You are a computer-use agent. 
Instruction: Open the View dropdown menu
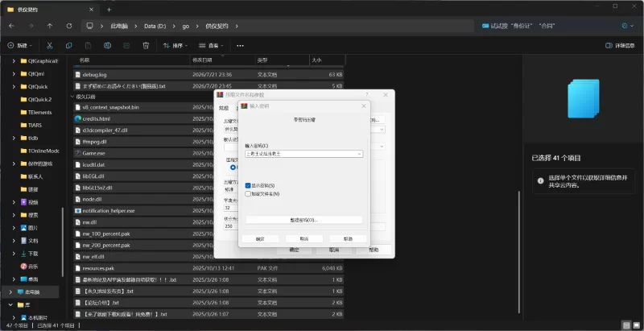[211, 46]
